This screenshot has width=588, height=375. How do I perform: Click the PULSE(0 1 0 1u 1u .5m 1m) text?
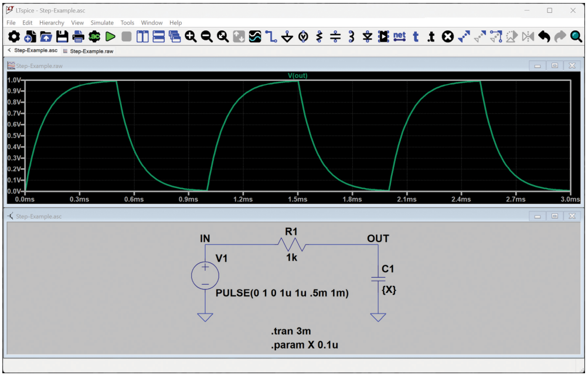click(x=282, y=293)
